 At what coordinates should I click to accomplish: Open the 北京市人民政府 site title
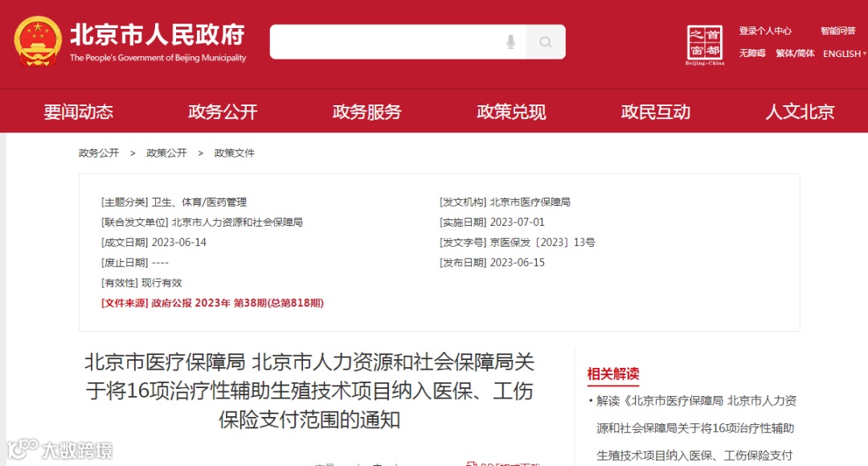(158, 35)
